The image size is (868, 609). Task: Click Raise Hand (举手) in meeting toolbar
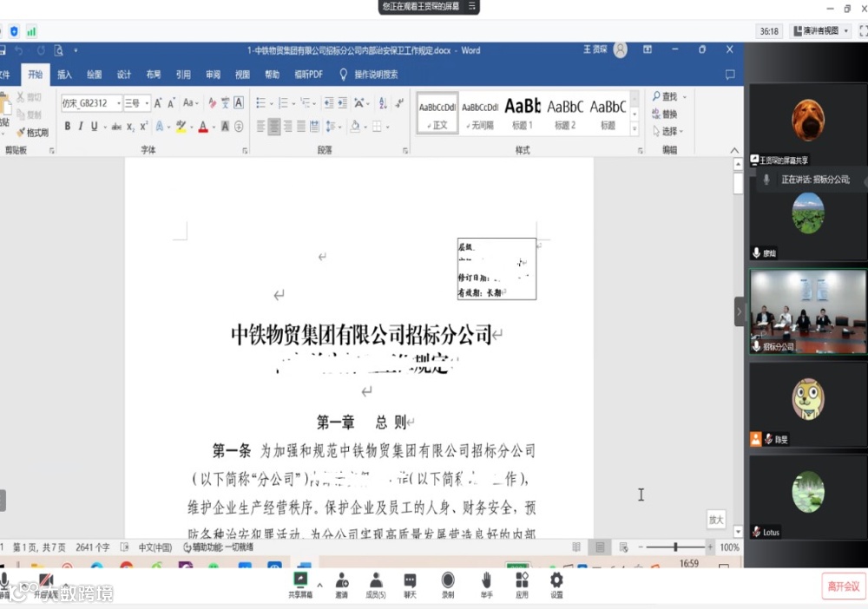click(486, 586)
